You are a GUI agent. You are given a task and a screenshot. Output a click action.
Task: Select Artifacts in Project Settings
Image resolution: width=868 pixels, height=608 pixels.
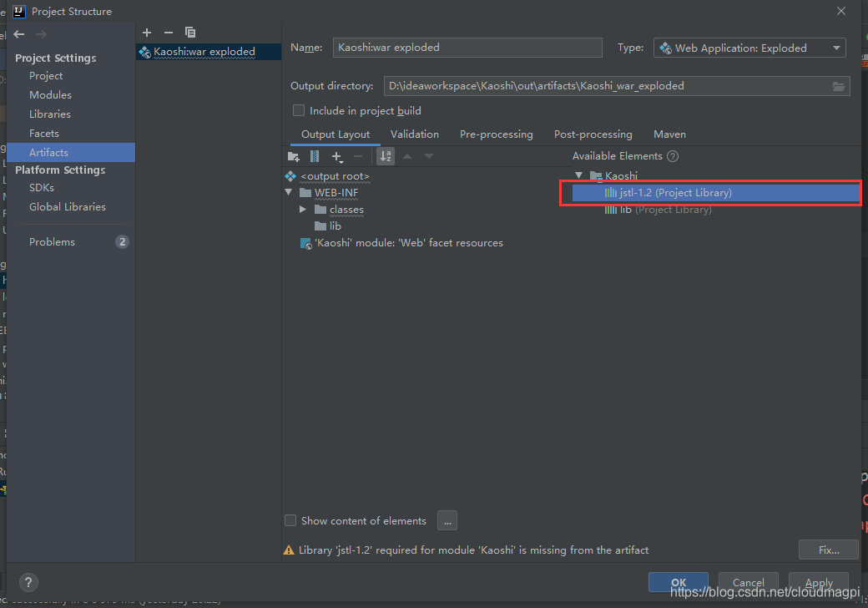click(x=71, y=152)
